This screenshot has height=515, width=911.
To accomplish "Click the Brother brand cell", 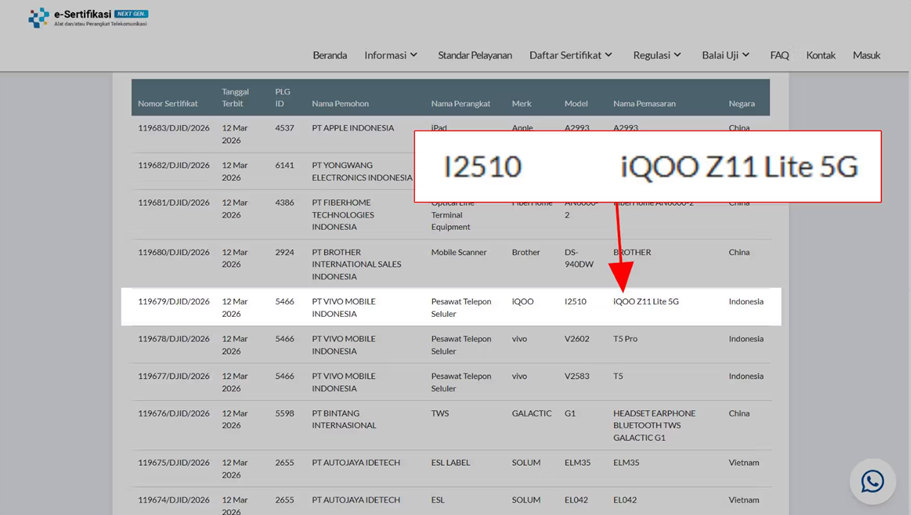I will click(526, 252).
